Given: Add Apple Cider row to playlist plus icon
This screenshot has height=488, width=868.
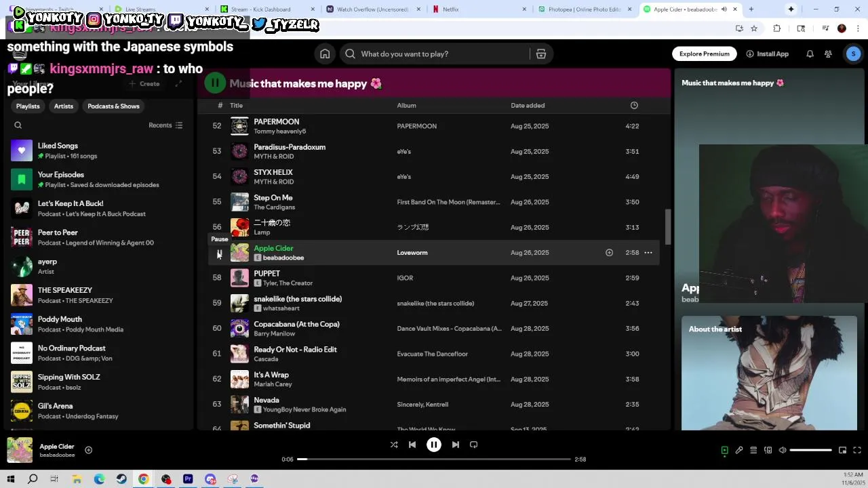Looking at the screenshot, I should coord(609,253).
